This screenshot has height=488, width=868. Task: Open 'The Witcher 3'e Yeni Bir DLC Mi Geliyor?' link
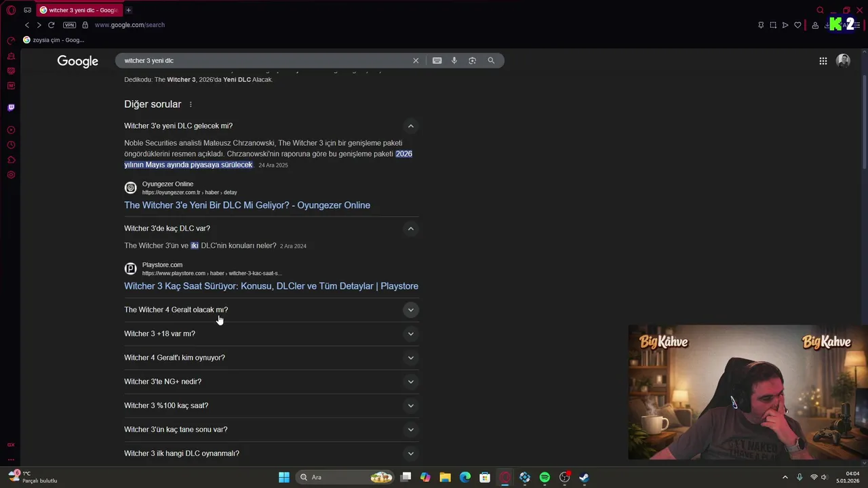coord(247,205)
